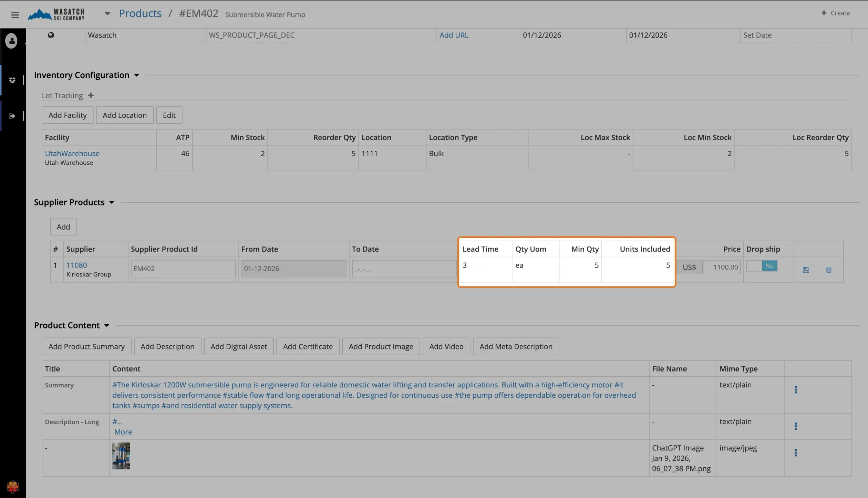Collapse the Product Content section
This screenshot has height=498, width=868.
pyautogui.click(x=107, y=325)
